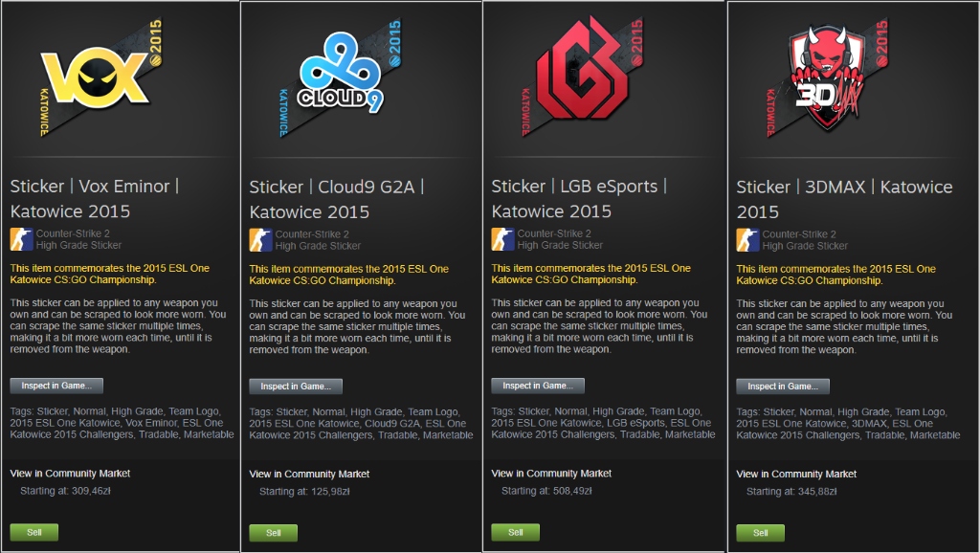Click Counter-Strike 2 icon under 3DMAX
Image resolution: width=980 pixels, height=553 pixels.
[747, 240]
